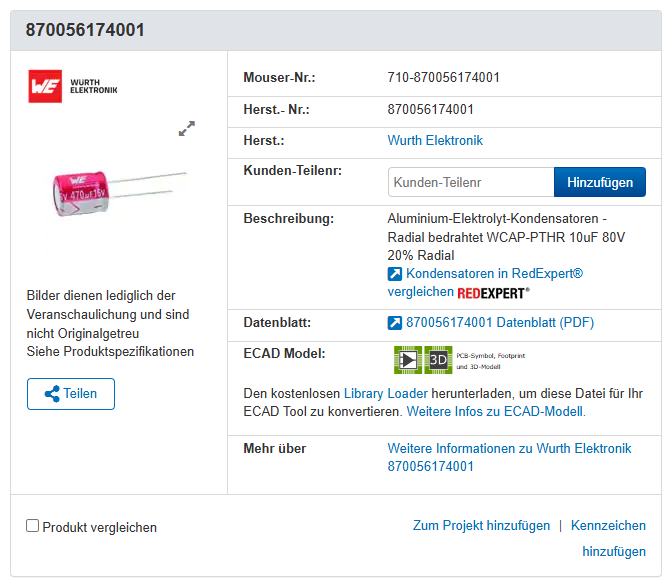Click the share icon in the Teilen button

click(53, 394)
